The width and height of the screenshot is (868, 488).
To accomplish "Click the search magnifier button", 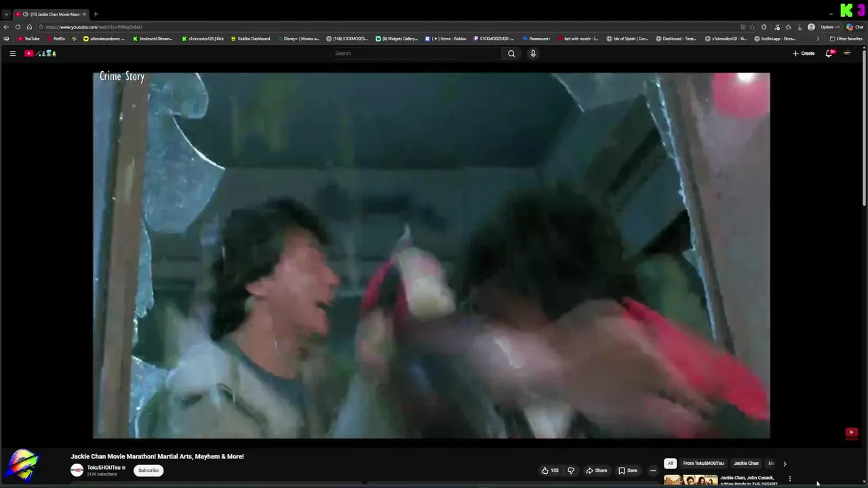I will click(511, 54).
